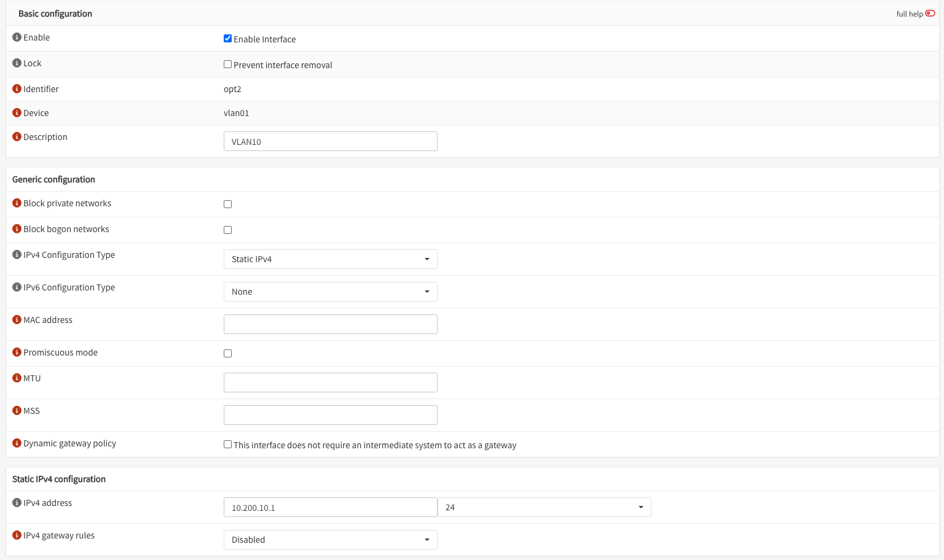Show help for the MTU field
944x560 pixels.
pos(17,378)
